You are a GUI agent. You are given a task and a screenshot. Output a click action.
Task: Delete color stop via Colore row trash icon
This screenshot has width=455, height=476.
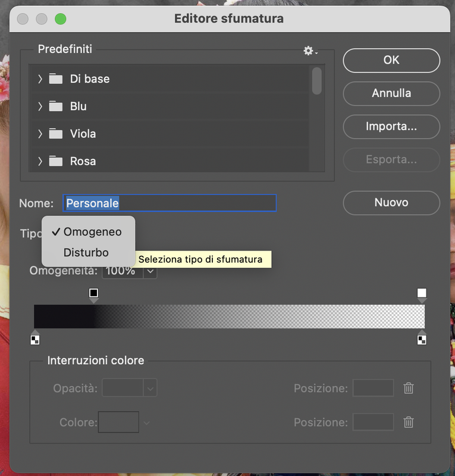pyautogui.click(x=409, y=422)
